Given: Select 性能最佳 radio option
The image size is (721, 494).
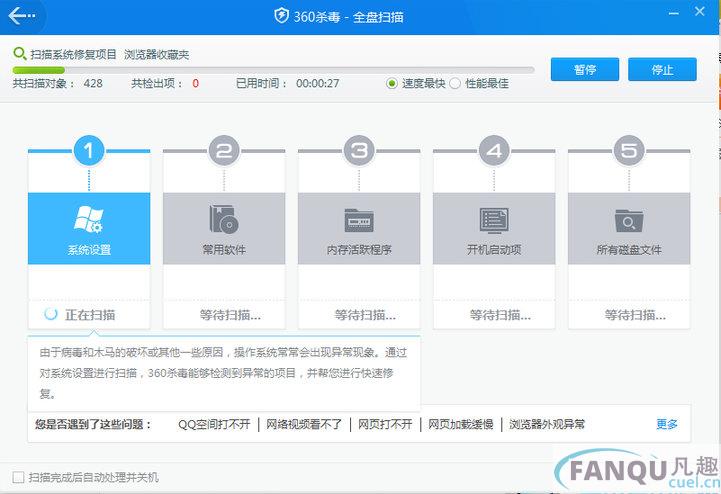Looking at the screenshot, I should click(455, 84).
